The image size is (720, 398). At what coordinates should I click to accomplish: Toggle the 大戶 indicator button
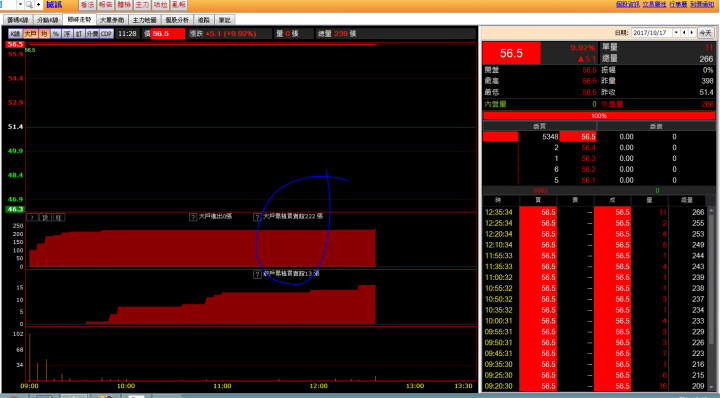(30, 34)
